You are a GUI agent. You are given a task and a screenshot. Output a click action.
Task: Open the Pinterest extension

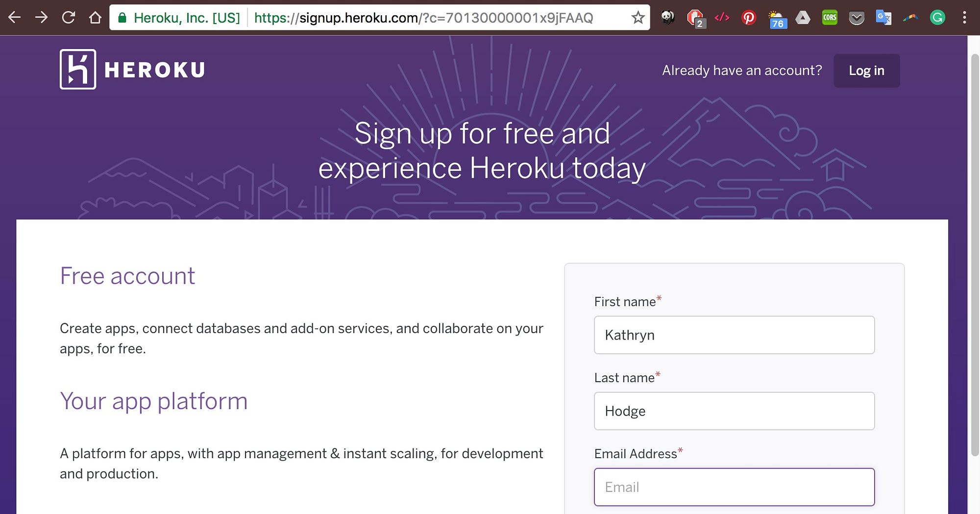(748, 18)
